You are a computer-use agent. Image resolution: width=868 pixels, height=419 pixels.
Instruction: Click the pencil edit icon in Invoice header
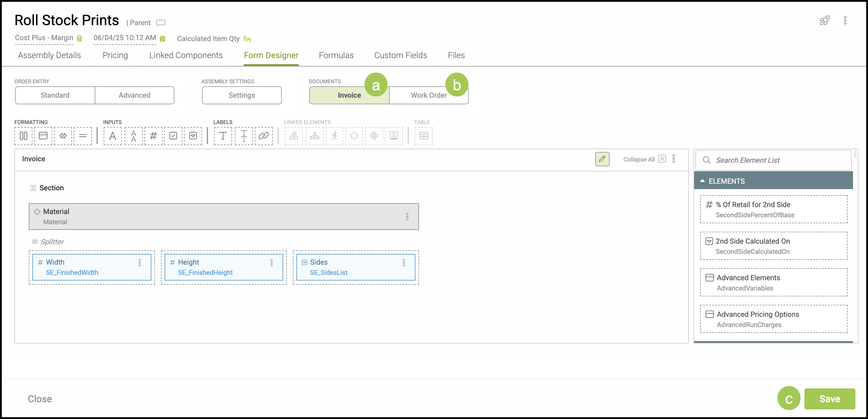tap(602, 159)
